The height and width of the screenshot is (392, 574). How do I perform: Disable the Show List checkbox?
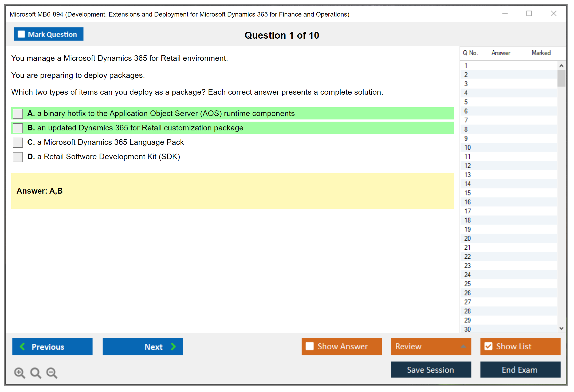488,346
